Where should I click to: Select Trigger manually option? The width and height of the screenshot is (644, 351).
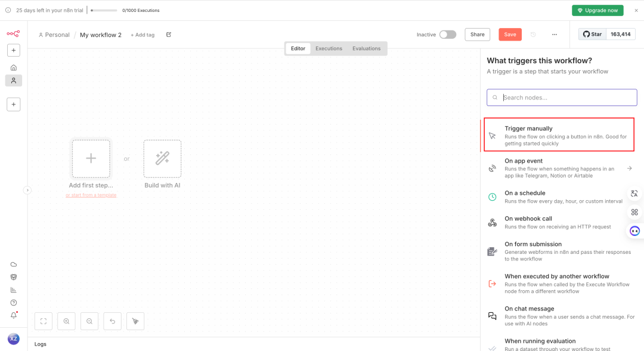tap(559, 135)
